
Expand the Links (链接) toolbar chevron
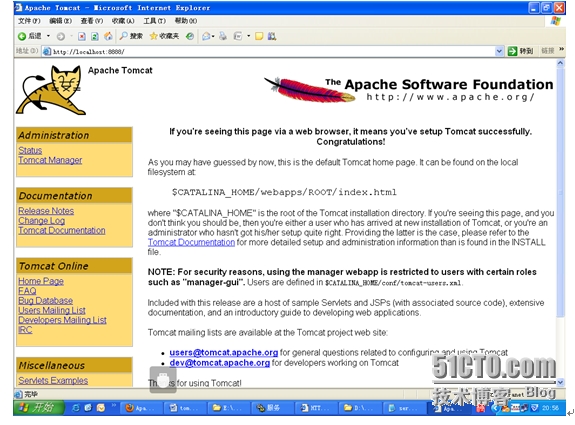(x=561, y=50)
